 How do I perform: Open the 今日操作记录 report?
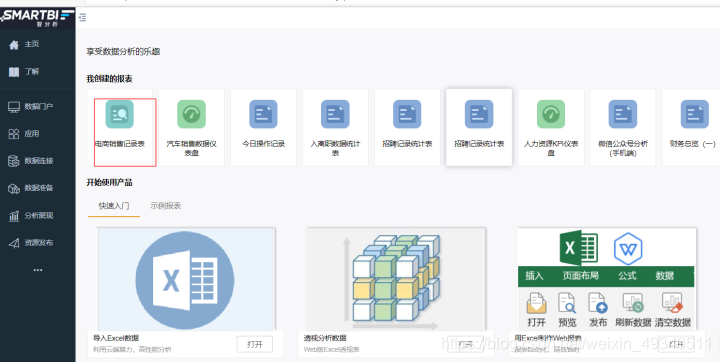click(x=263, y=127)
